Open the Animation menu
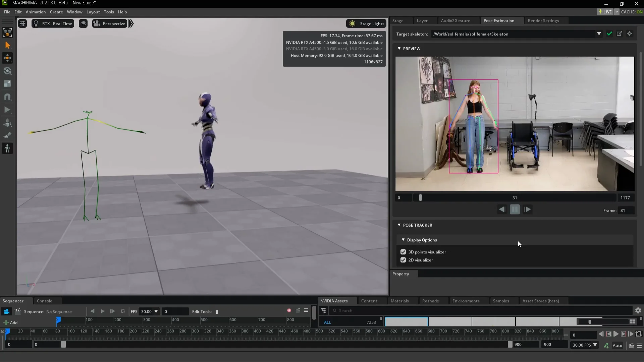 click(35, 12)
